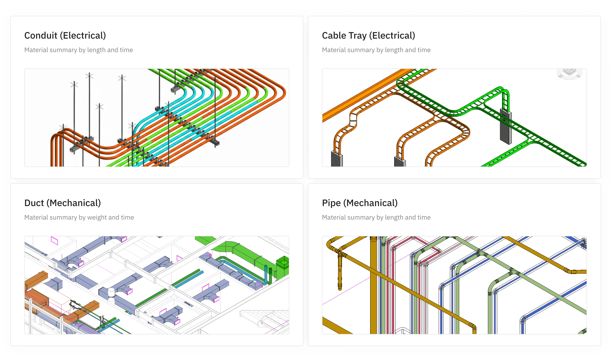This screenshot has height=364, width=615.
Task: Click 'Material summary by weight and time' under Duct
Action: coord(79,217)
